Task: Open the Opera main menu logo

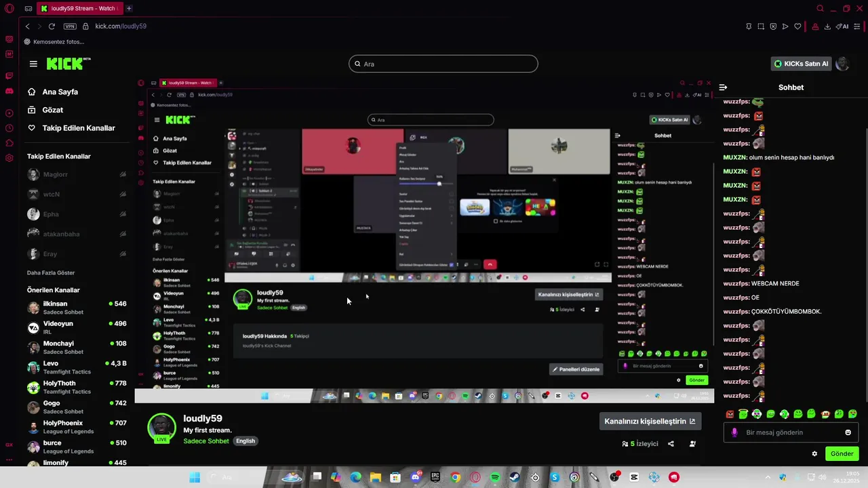Action: [x=9, y=9]
